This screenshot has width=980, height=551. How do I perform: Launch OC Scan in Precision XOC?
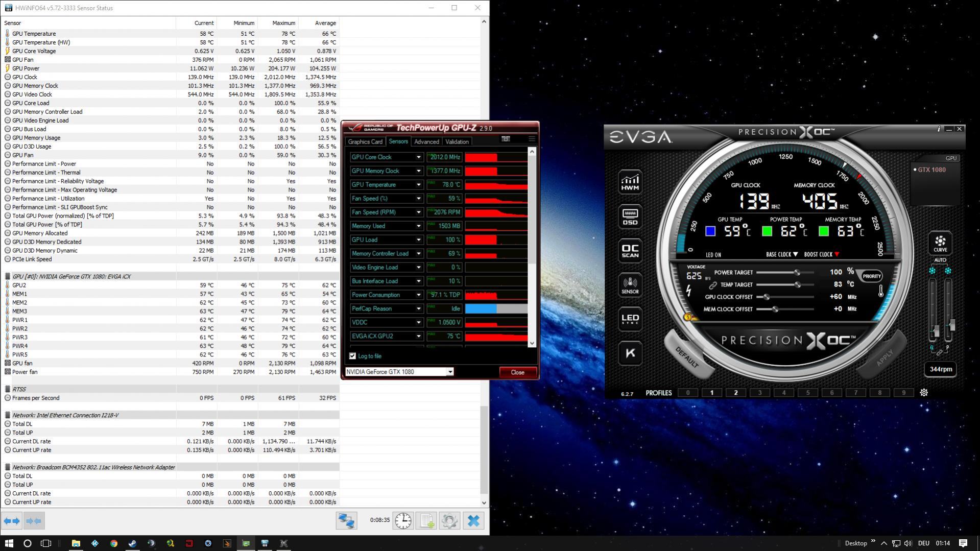[630, 251]
